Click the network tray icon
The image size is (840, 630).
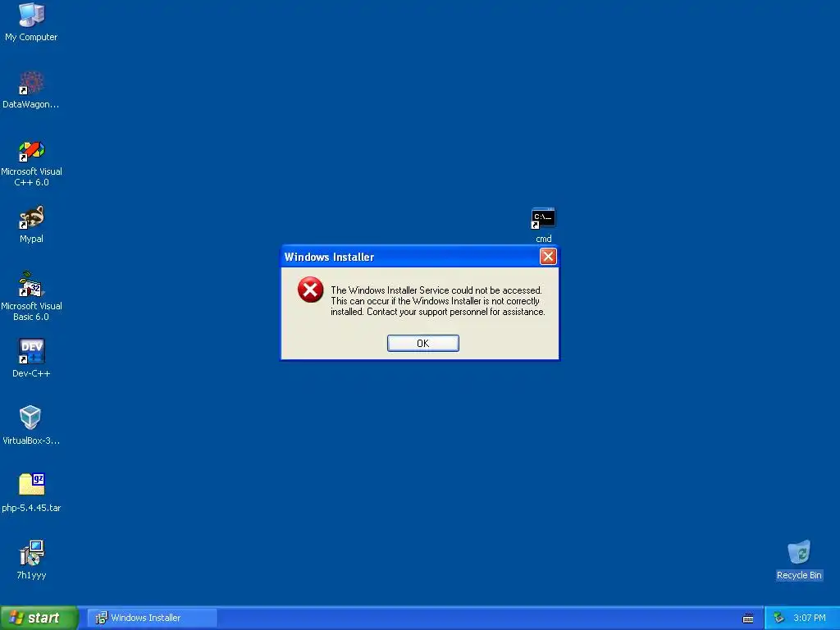778,618
